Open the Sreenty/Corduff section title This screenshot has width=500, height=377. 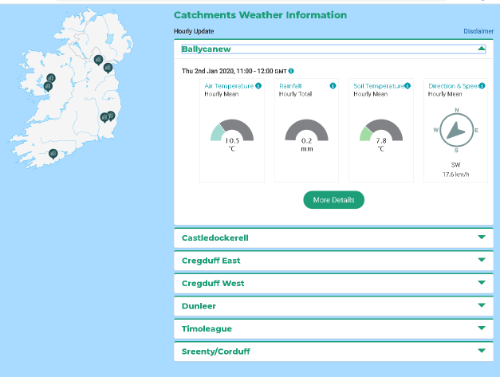click(x=216, y=351)
